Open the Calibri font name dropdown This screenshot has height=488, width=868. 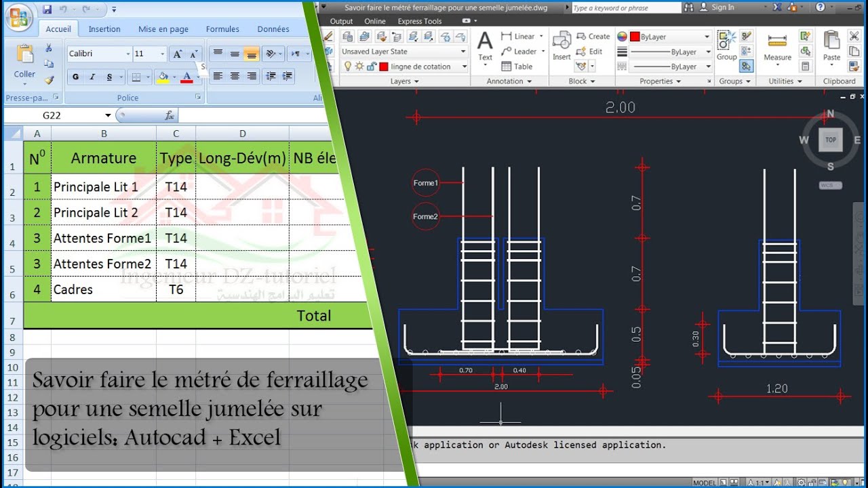click(127, 54)
